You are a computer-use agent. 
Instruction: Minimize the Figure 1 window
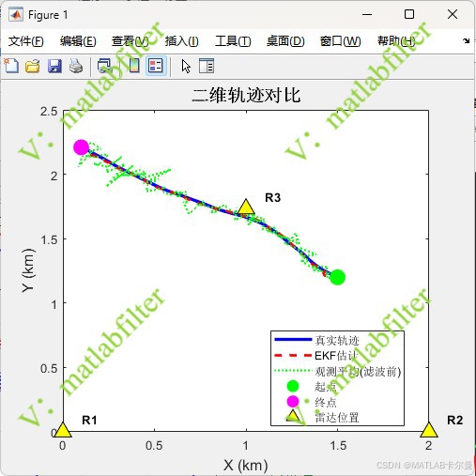tap(367, 14)
